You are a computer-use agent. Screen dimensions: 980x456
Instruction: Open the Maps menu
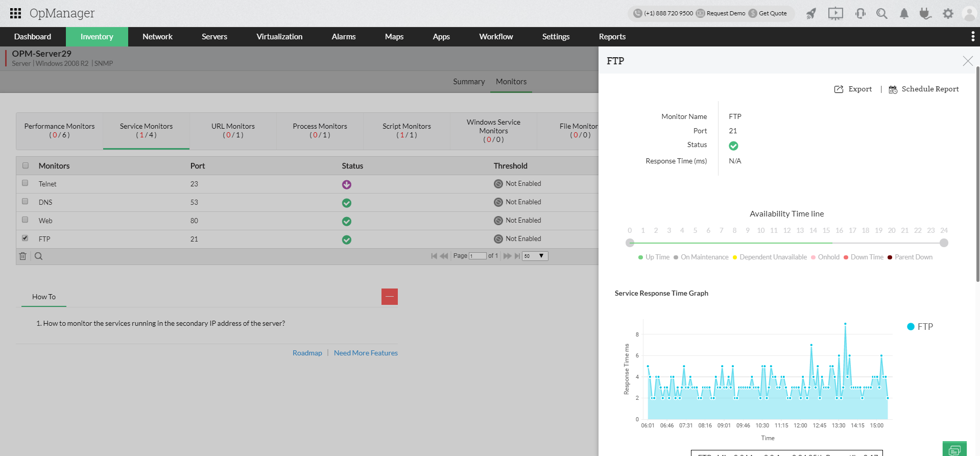pos(394,37)
